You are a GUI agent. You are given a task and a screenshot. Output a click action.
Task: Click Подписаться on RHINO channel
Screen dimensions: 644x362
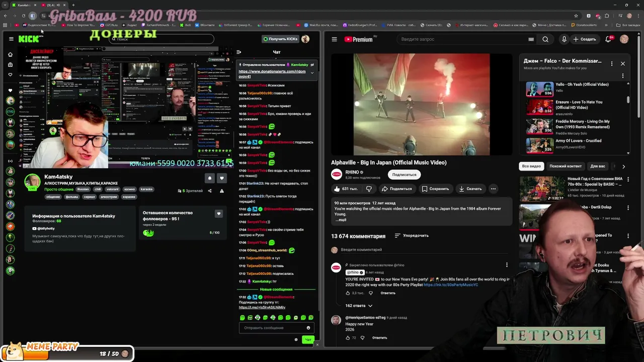coord(404,174)
